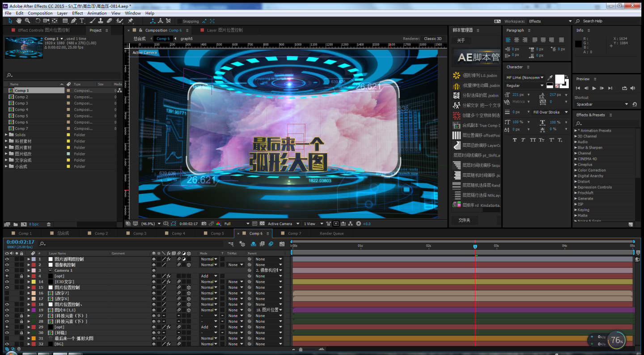Expand layer 14 [E3D文字] properties
The image size is (644, 355).
[x=29, y=282]
